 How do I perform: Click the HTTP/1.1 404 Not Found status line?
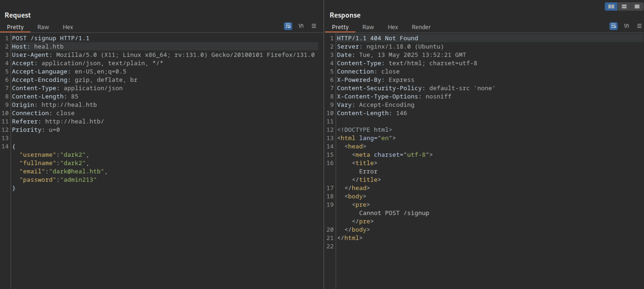click(377, 38)
